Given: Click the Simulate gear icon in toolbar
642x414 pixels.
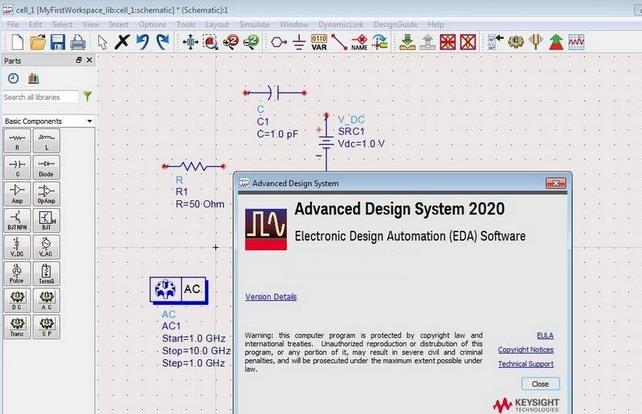Looking at the screenshot, I should 515,42.
